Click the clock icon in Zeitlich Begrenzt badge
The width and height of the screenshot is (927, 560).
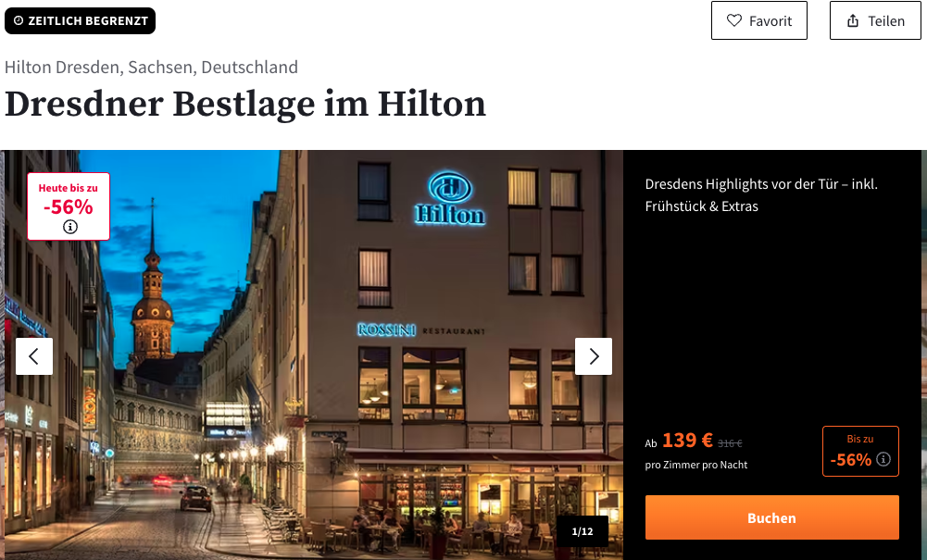pos(19,20)
